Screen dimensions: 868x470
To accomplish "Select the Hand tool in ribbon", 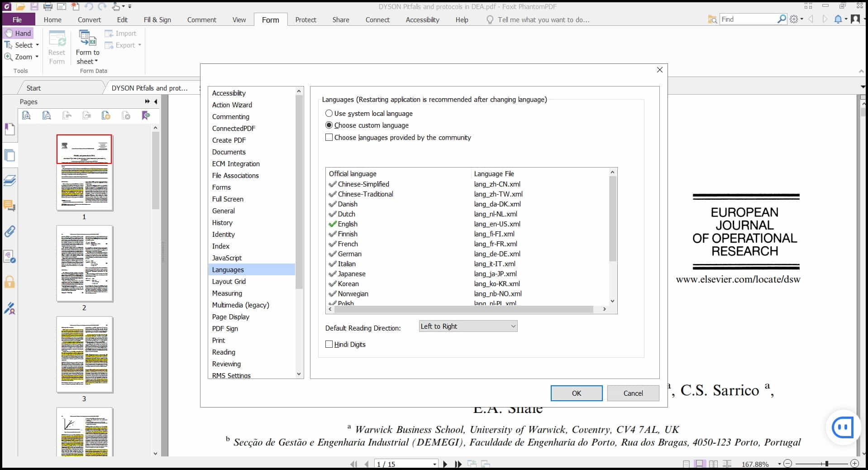I will point(18,33).
